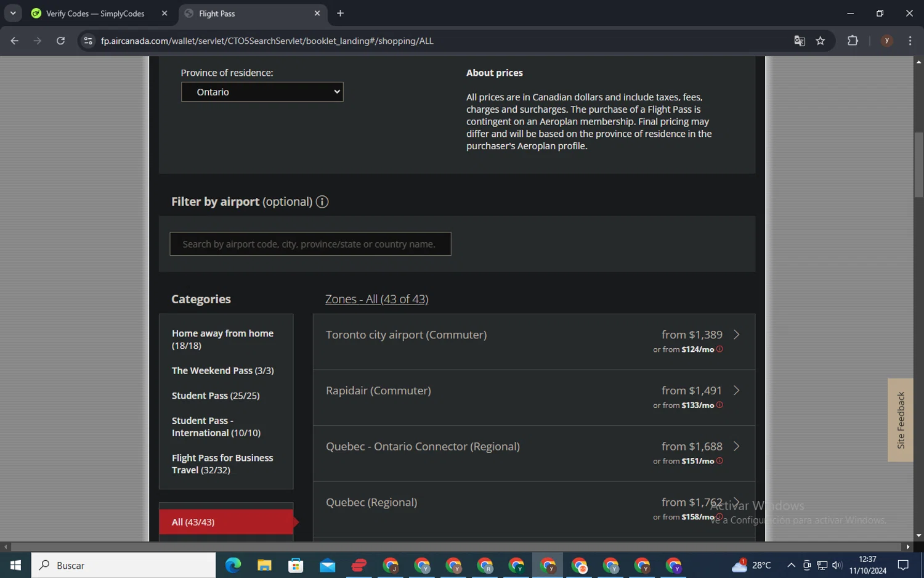Click the Categories heading
The image size is (924, 578).
[201, 299]
